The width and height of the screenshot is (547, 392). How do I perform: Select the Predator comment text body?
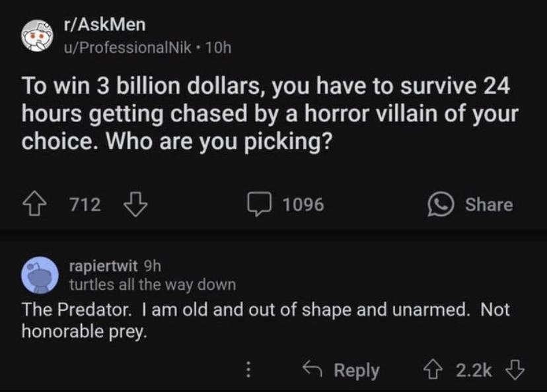pyautogui.click(x=264, y=320)
